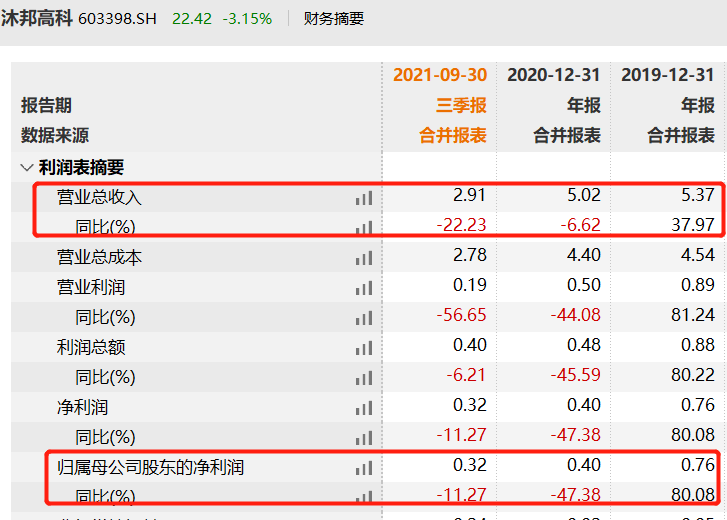
Task: Click the revenue growth value 37.97
Action: pyautogui.click(x=693, y=225)
